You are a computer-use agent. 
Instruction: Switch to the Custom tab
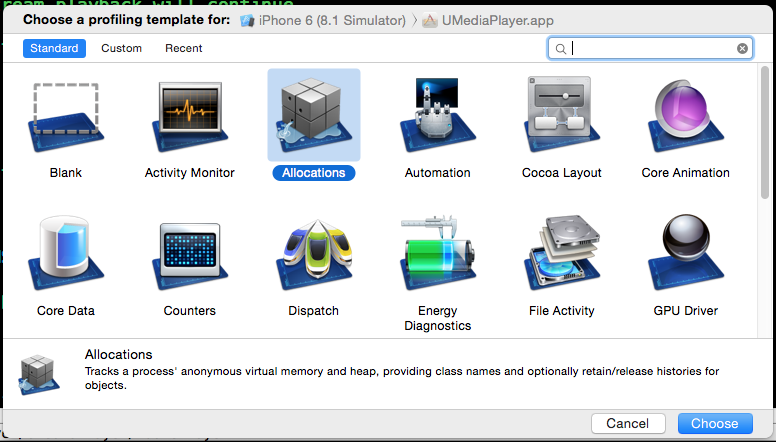pos(122,48)
